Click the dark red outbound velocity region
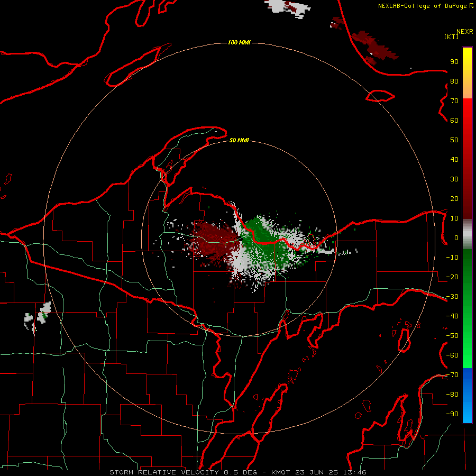476x476 pixels. click(x=214, y=241)
